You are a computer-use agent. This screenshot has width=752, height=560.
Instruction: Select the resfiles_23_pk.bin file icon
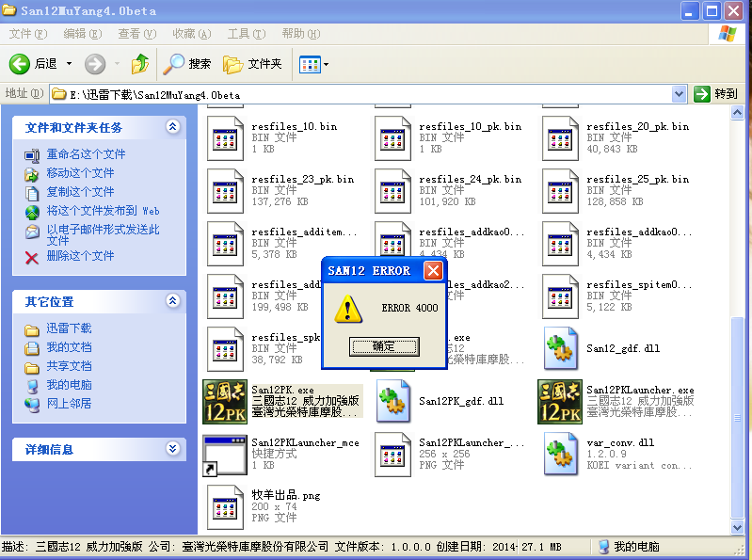[x=225, y=191]
